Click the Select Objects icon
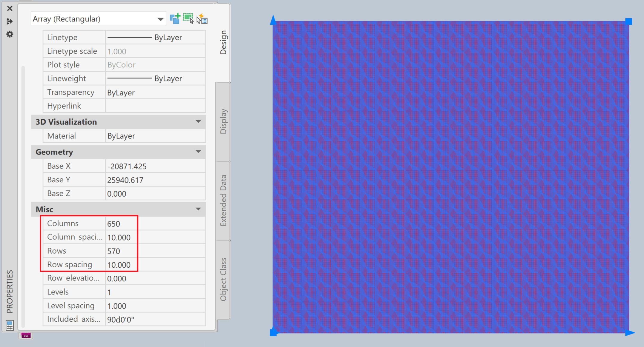 (188, 19)
